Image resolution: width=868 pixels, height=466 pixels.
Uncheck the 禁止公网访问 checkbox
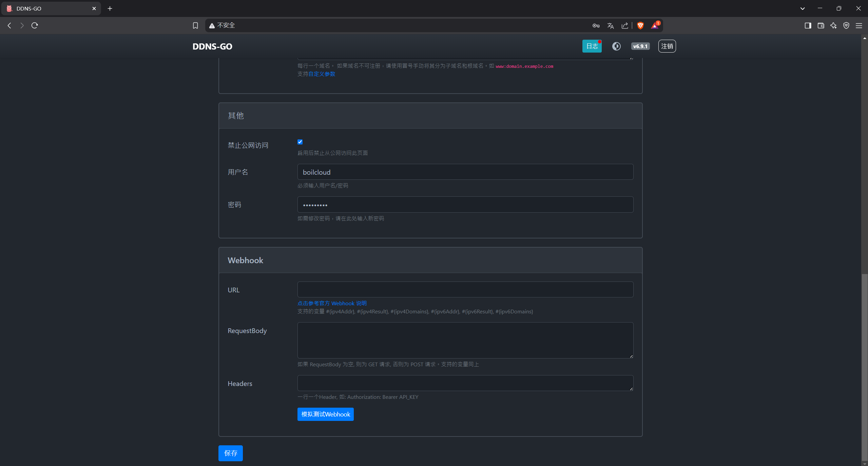click(x=300, y=142)
